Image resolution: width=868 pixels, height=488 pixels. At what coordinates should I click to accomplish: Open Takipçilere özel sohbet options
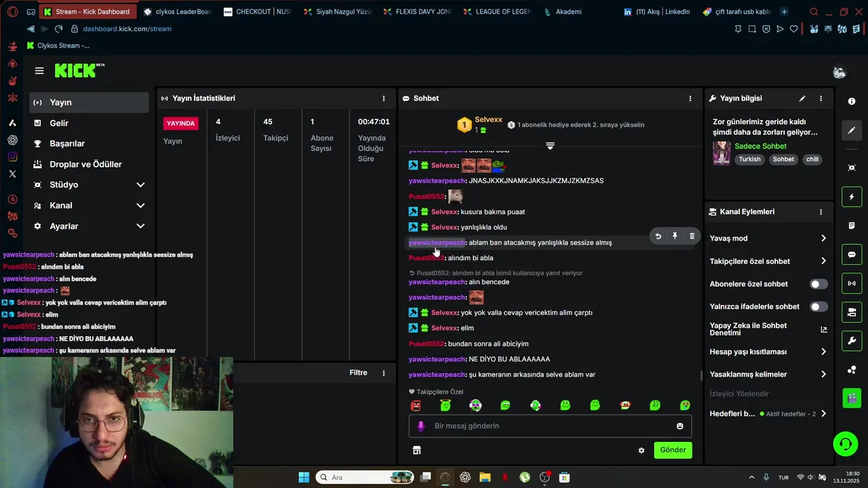(x=768, y=261)
